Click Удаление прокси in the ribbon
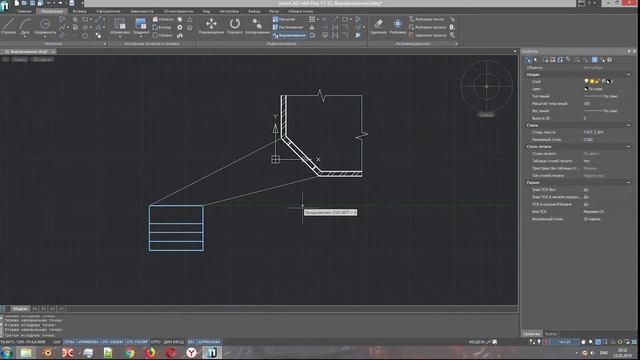This screenshot has height=360, width=640. pyautogui.click(x=427, y=36)
